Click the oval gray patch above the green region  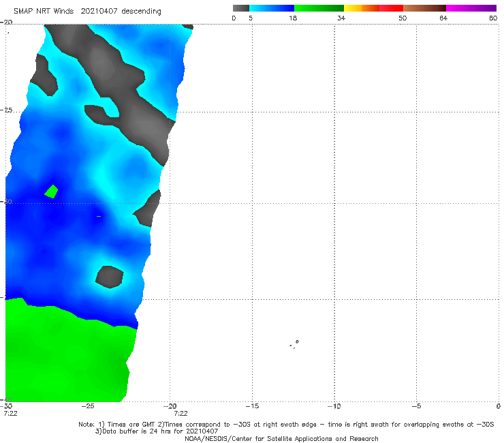coord(109,277)
